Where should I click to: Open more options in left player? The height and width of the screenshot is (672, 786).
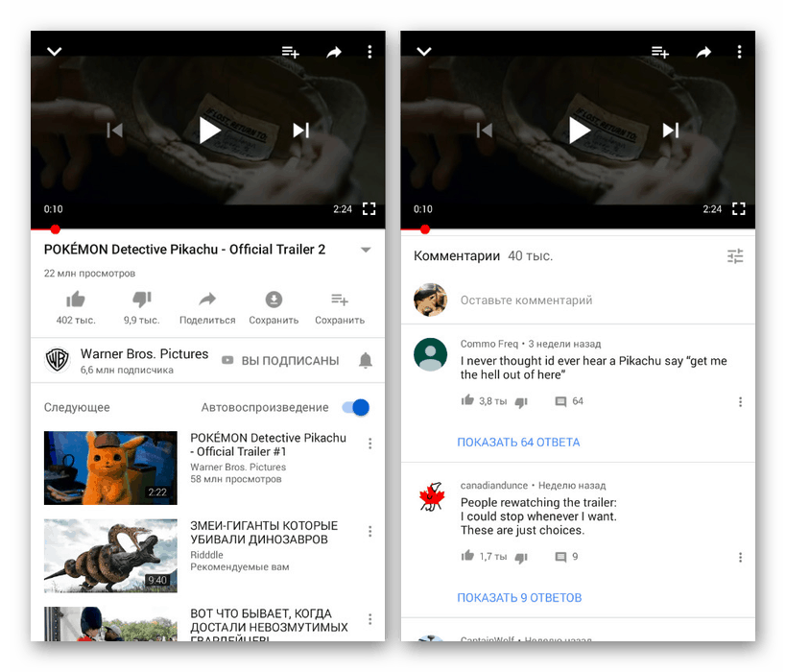point(369,52)
